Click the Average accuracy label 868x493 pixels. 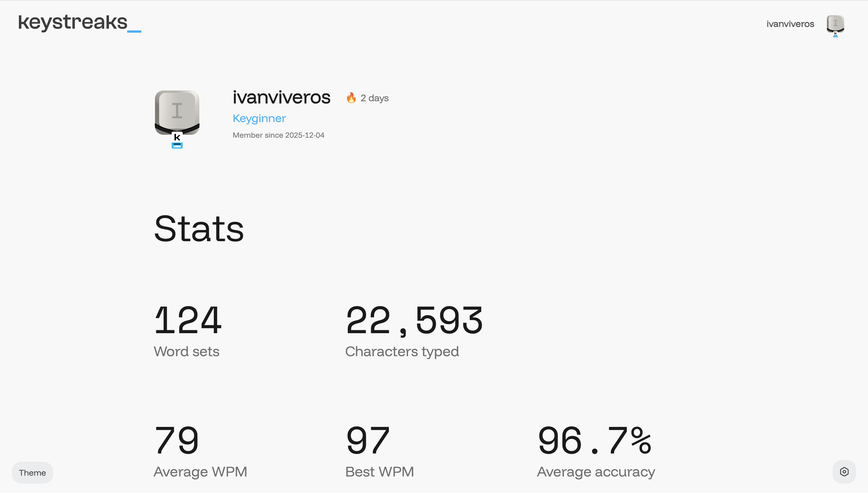[596, 472]
